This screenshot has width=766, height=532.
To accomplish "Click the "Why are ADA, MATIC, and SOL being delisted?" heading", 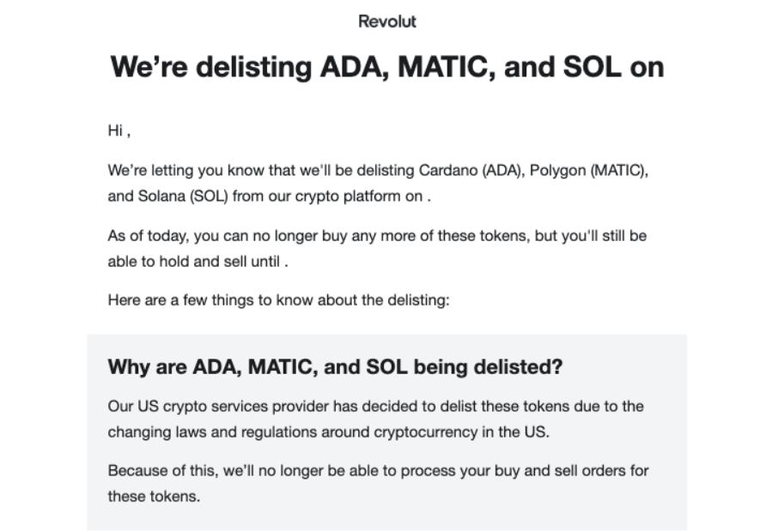I will [x=335, y=367].
